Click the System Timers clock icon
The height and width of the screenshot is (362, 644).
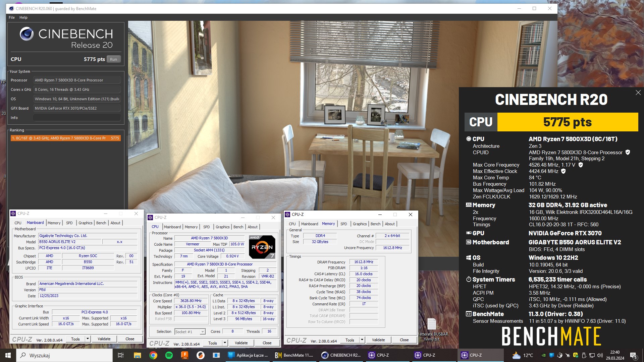click(x=469, y=279)
